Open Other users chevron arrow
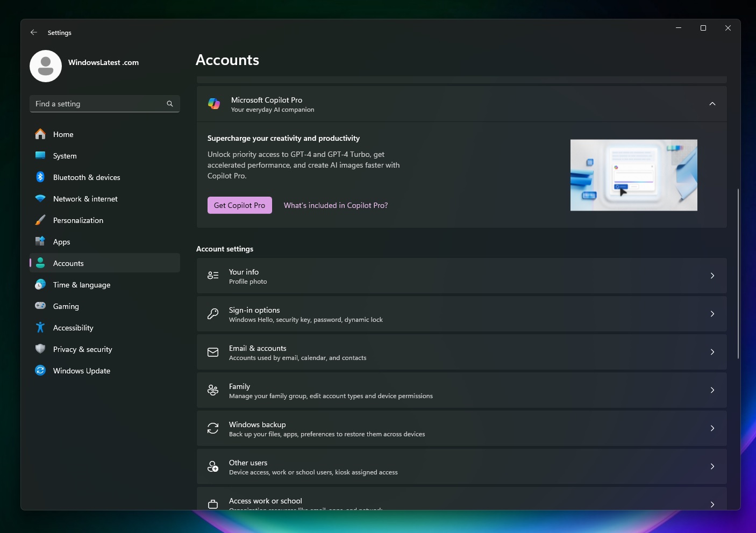This screenshot has height=533, width=756. tap(712, 466)
